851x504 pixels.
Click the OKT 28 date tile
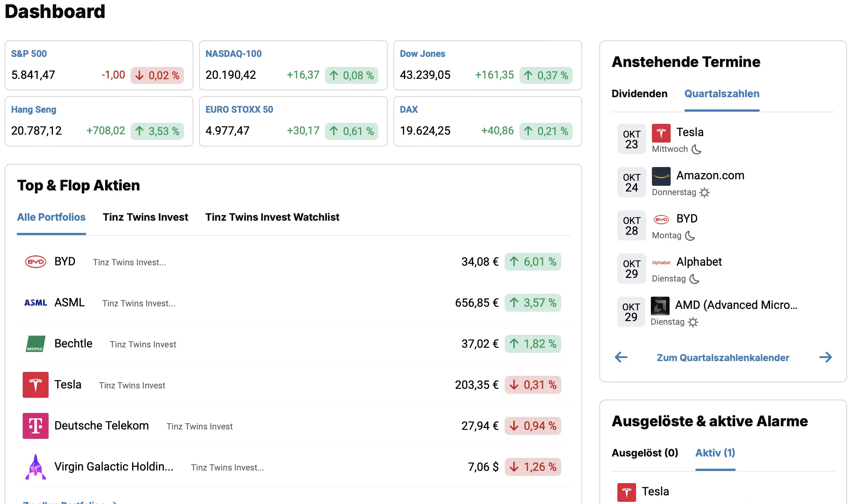pyautogui.click(x=632, y=225)
